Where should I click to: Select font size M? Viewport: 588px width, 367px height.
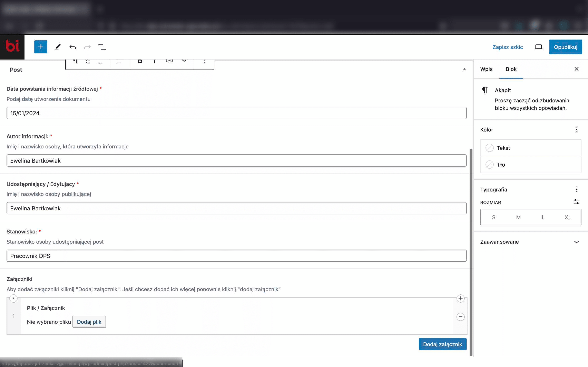point(518,217)
